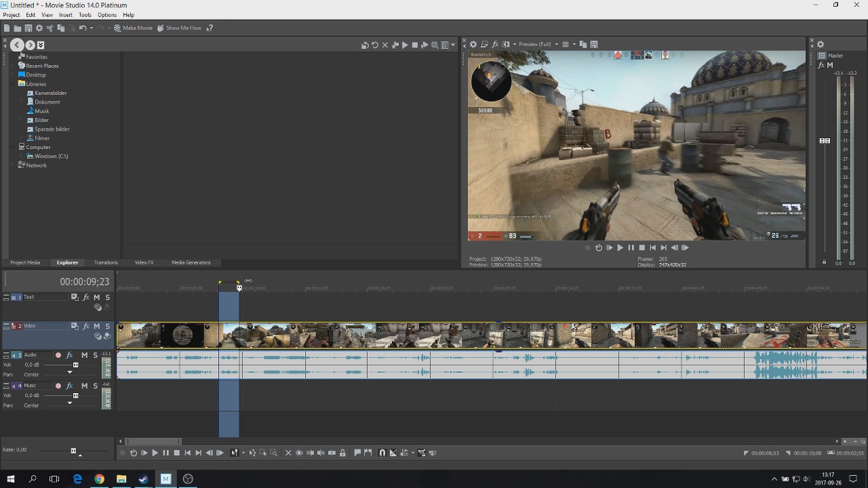Click the Show Me How button
The image size is (868, 488).
click(x=179, y=28)
